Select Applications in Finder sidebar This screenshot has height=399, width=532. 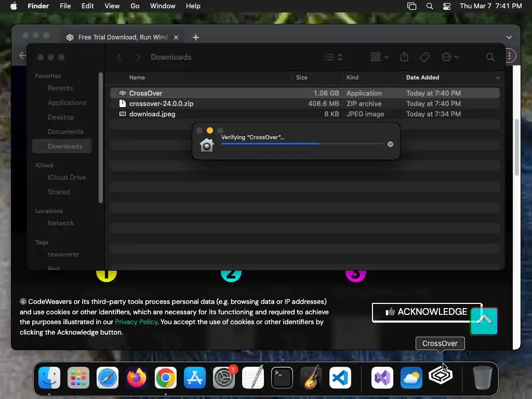pyautogui.click(x=67, y=102)
